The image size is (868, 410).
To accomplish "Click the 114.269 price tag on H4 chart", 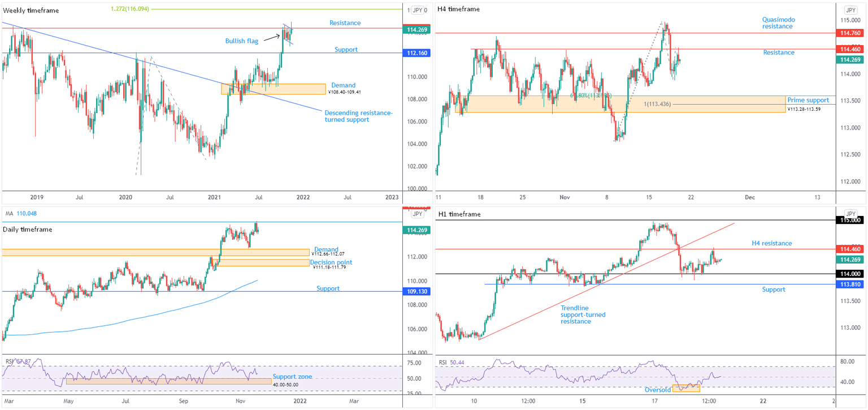I will 850,60.
